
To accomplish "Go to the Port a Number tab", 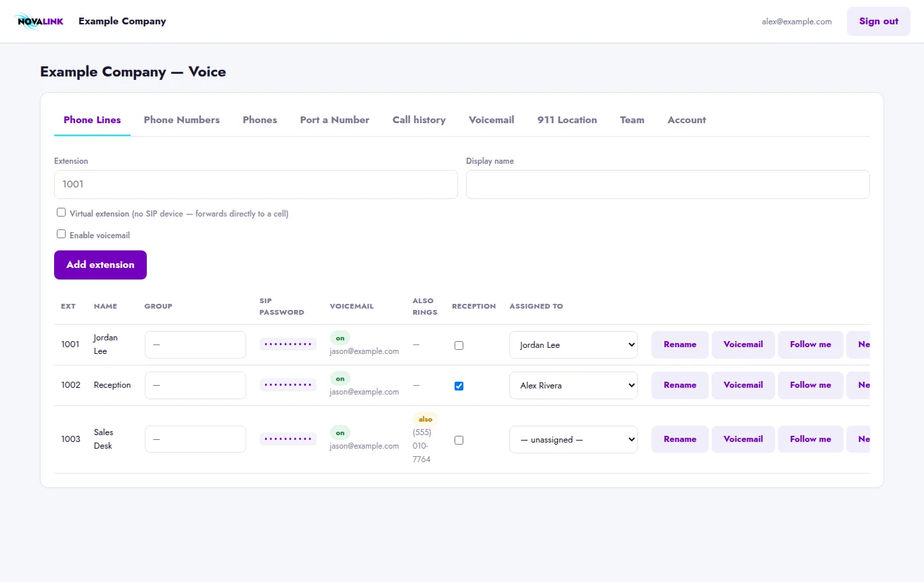I will pyautogui.click(x=335, y=120).
